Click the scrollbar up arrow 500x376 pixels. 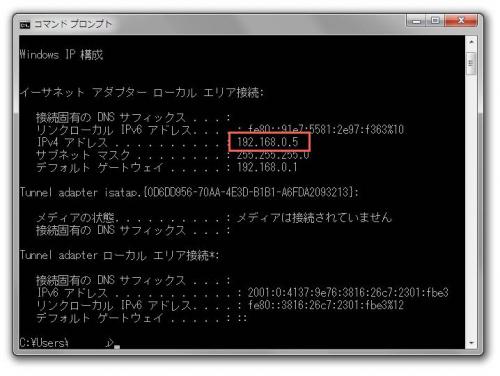point(471,42)
